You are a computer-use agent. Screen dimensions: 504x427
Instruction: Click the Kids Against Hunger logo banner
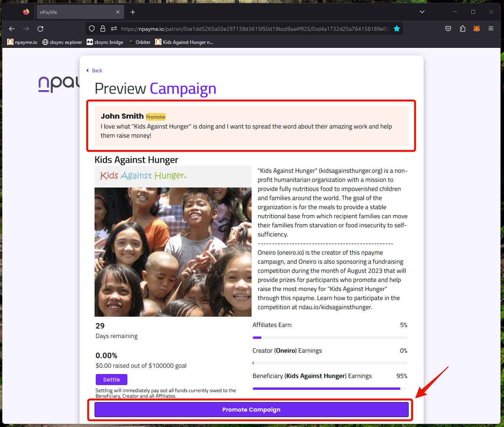tap(173, 176)
